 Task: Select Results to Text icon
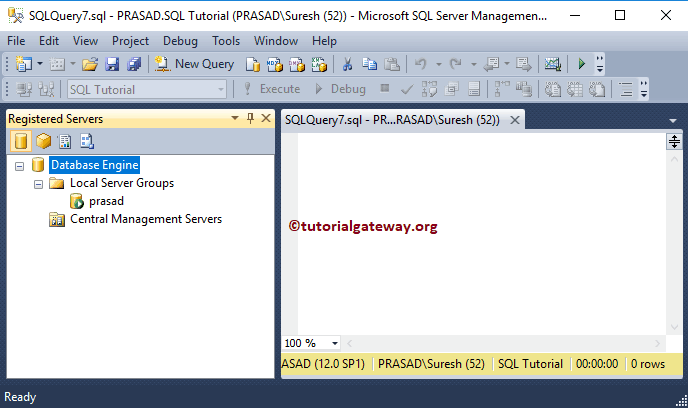coord(553,89)
